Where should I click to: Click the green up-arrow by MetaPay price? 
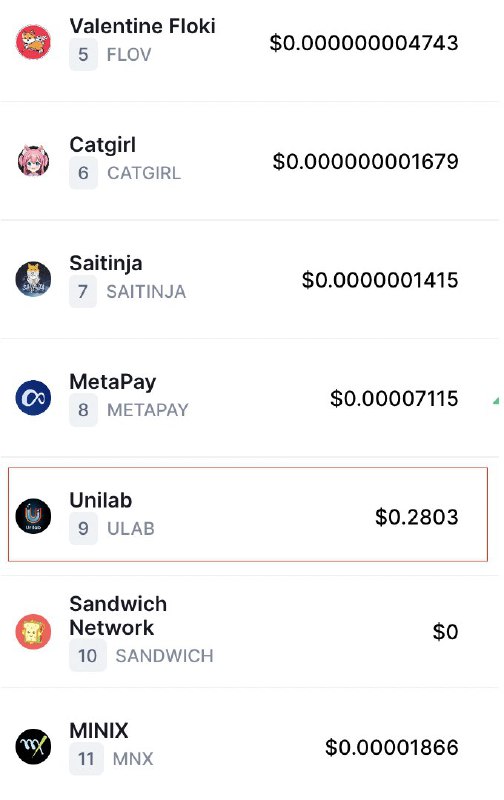[496, 401]
